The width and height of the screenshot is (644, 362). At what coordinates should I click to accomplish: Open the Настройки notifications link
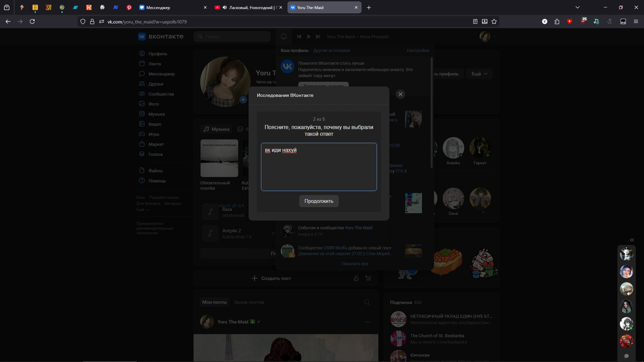pyautogui.click(x=418, y=50)
